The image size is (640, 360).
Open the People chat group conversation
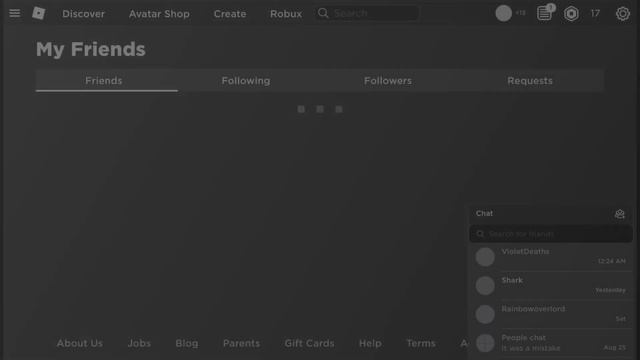tap(551, 343)
